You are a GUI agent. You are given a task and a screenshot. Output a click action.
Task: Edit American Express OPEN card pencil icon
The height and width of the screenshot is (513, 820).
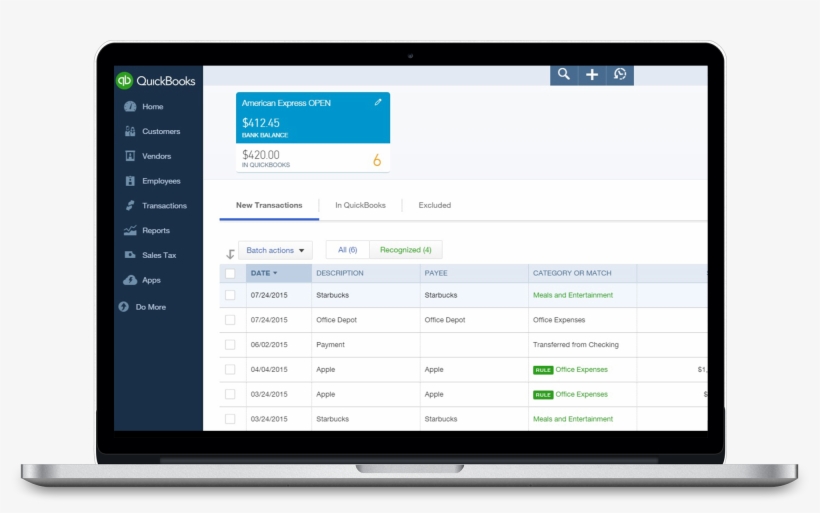click(x=378, y=102)
